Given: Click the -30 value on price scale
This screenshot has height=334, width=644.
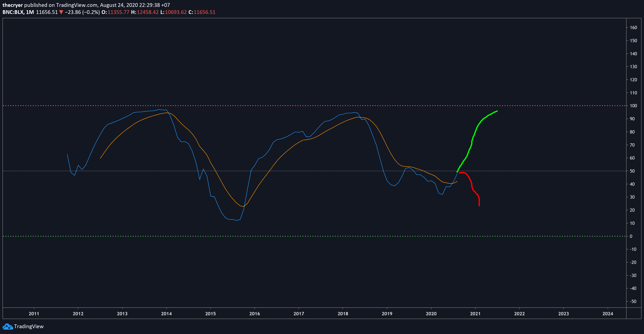Looking at the screenshot, I should [633, 275].
